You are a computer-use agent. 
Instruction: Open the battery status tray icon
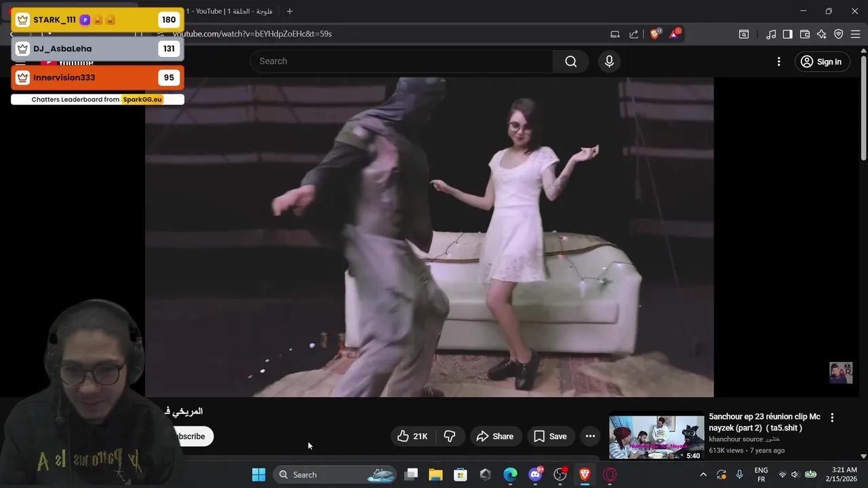(x=810, y=474)
